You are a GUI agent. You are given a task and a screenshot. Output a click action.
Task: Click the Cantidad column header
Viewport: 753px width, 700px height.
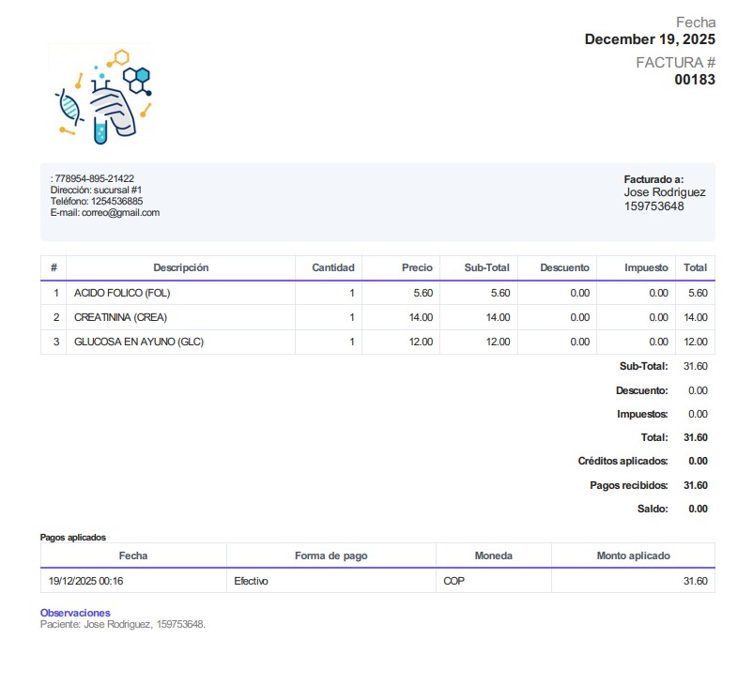click(332, 268)
